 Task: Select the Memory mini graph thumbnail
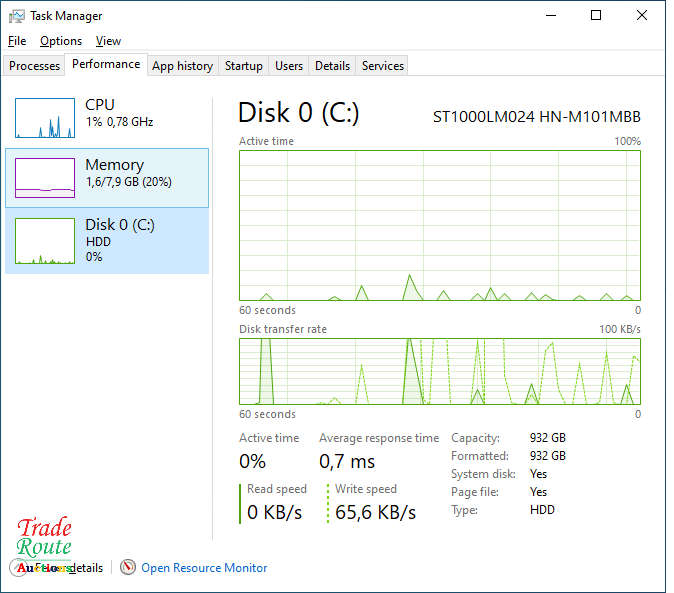click(45, 178)
